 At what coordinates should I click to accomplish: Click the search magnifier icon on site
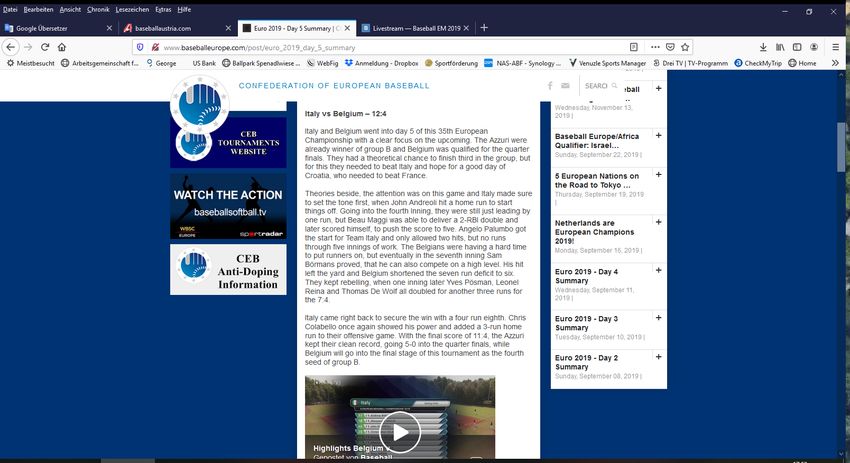614,86
